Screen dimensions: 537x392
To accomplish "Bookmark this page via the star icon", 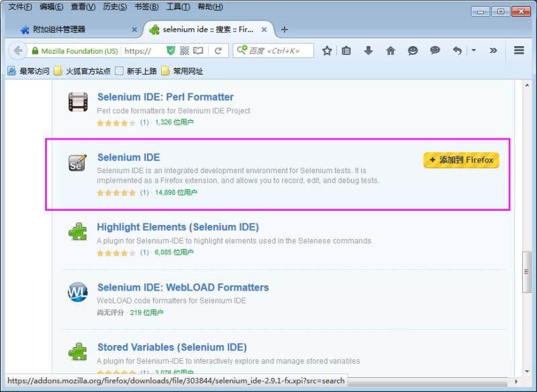I will click(328, 51).
